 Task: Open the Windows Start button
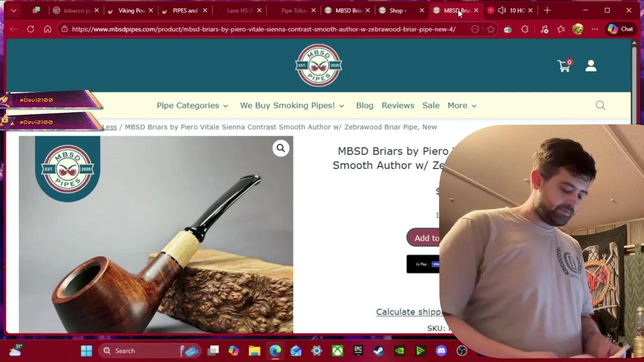(86, 350)
